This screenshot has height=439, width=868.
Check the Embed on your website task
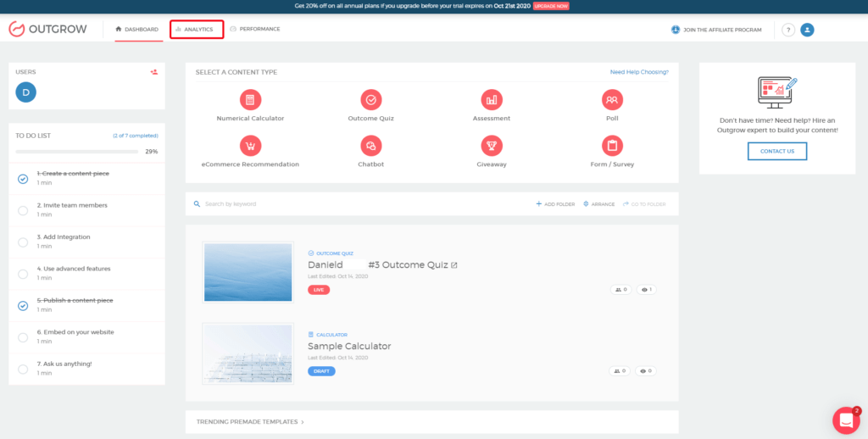click(23, 337)
